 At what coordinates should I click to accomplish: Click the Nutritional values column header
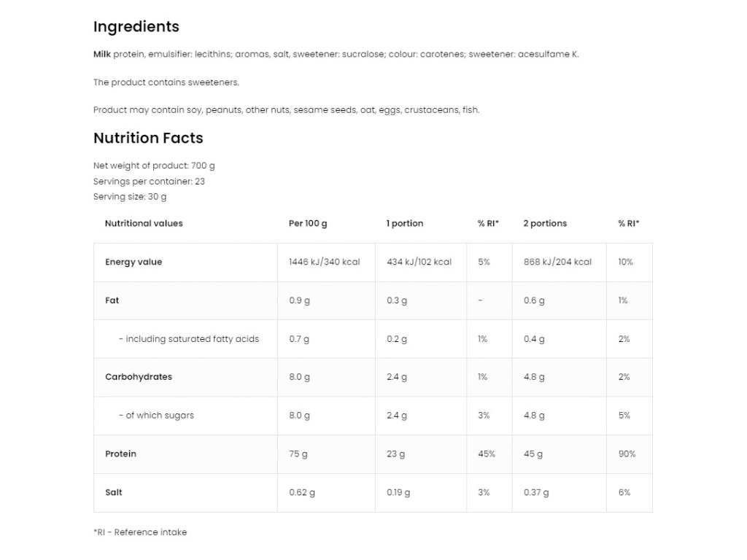pos(144,224)
